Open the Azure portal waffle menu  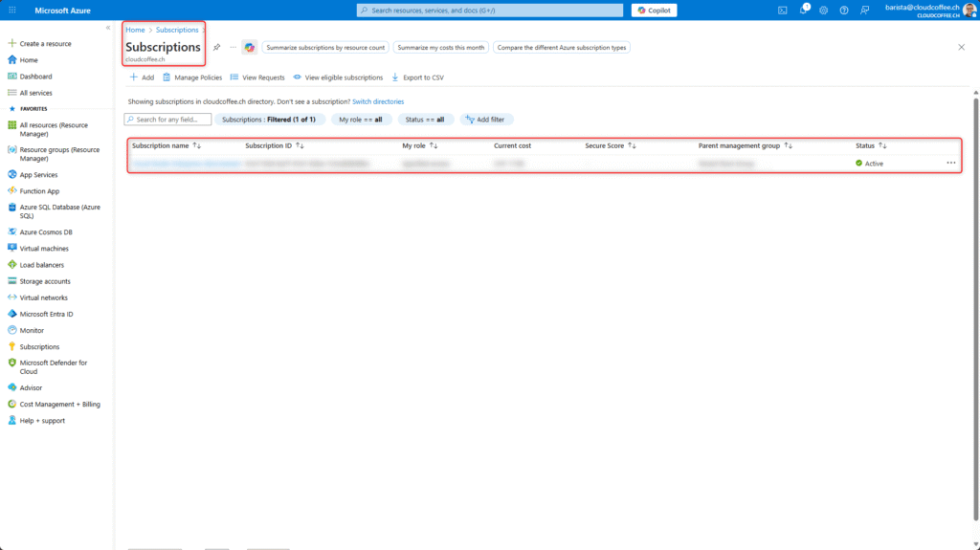(x=11, y=10)
